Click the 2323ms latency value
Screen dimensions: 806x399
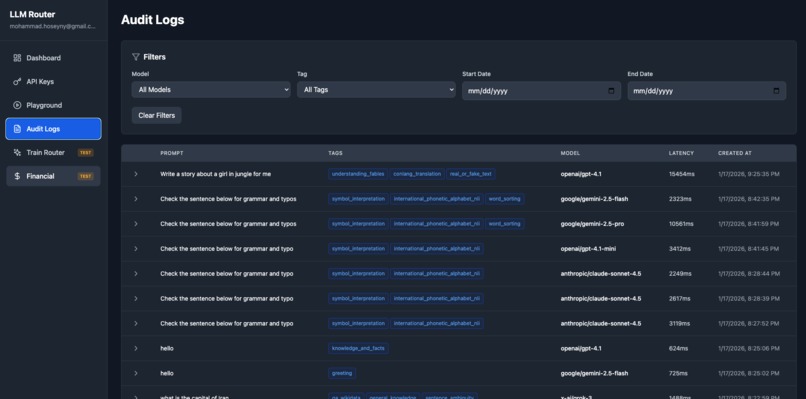(x=680, y=199)
